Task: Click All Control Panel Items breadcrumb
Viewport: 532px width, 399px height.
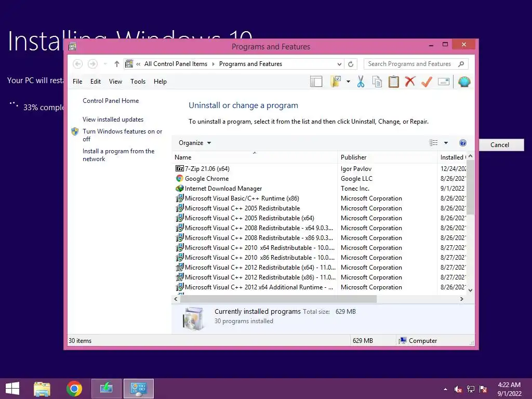Action: pyautogui.click(x=176, y=64)
